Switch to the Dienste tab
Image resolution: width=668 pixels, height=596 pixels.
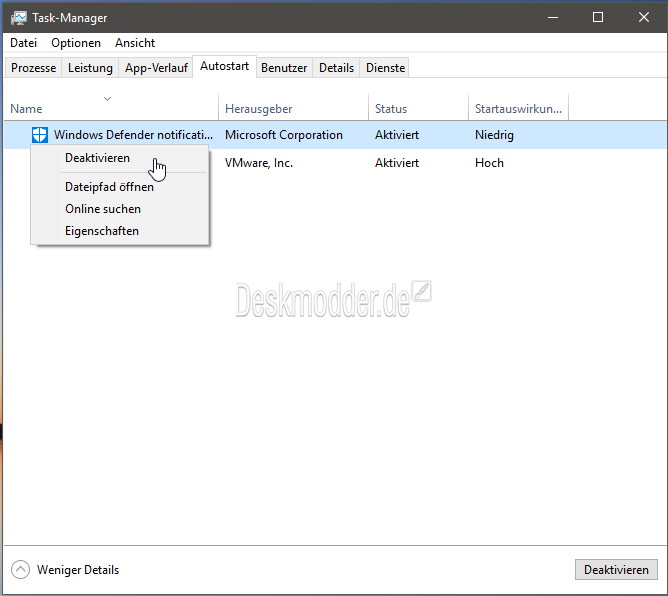pos(386,68)
